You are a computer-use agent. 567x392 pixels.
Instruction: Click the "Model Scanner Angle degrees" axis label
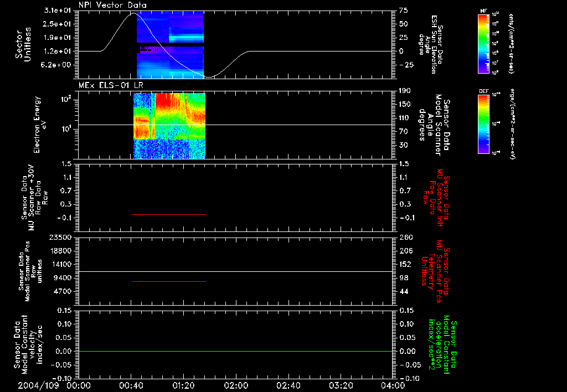click(434, 125)
